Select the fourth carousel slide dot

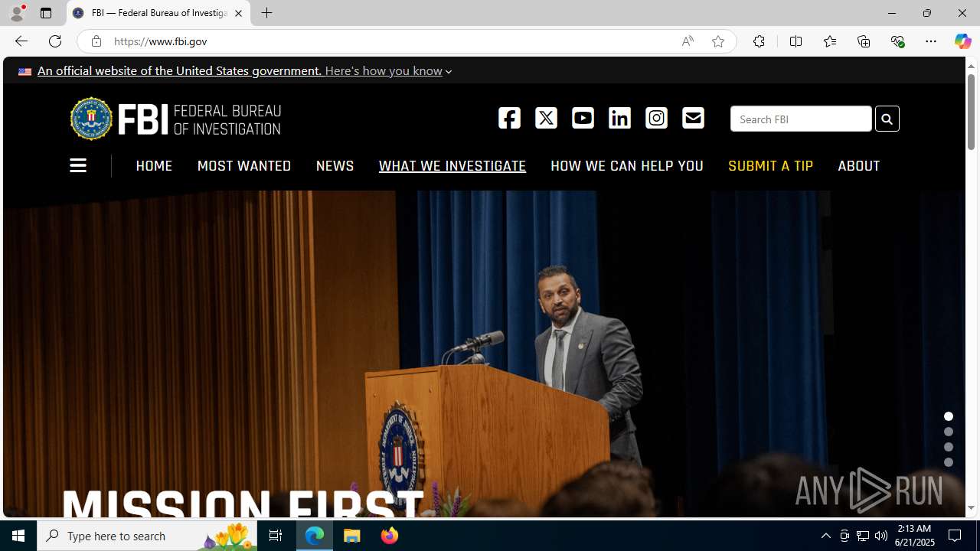click(949, 462)
